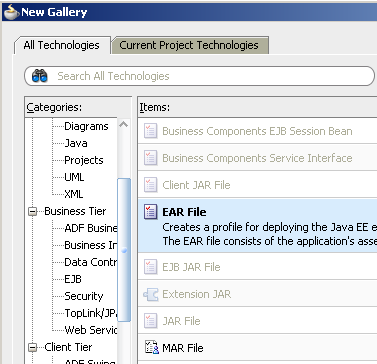Click the JAR File item icon
Image resolution: width=377 pixels, height=364 pixels.
click(x=151, y=321)
